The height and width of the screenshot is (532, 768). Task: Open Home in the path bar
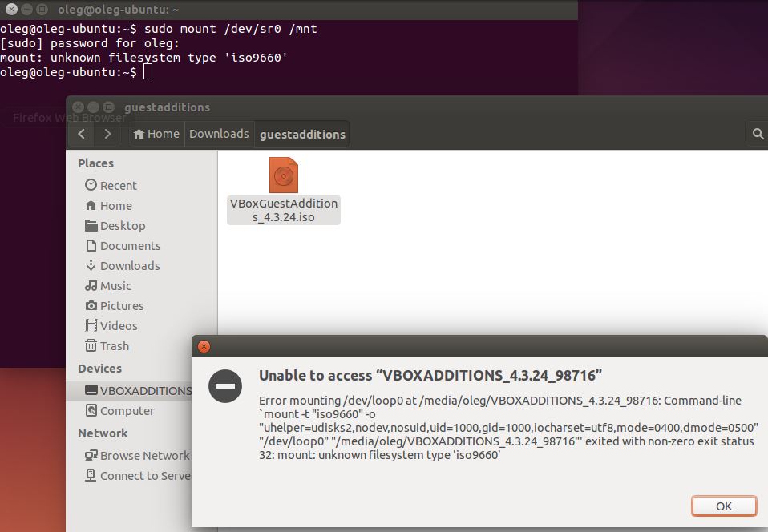(x=156, y=134)
